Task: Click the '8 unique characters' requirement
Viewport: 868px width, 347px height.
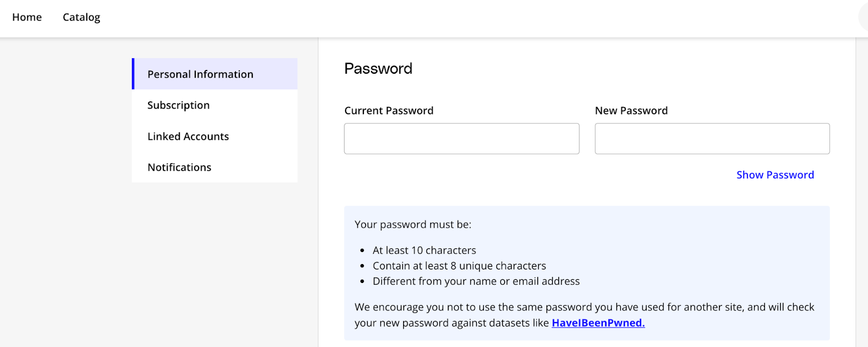Action: point(459,266)
